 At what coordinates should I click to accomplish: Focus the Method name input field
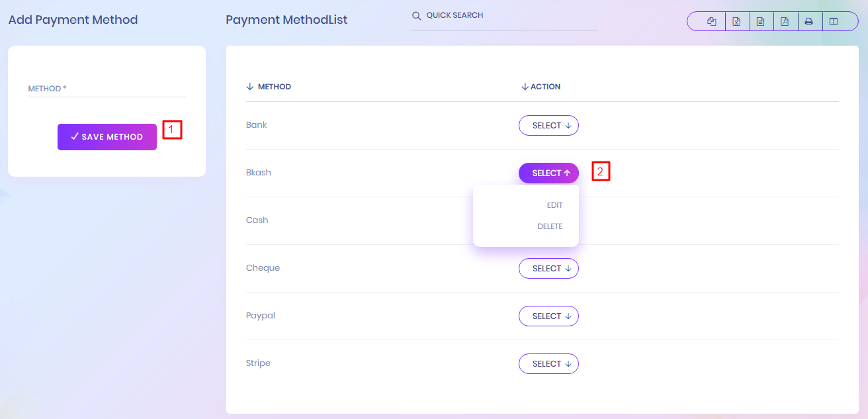point(107,89)
